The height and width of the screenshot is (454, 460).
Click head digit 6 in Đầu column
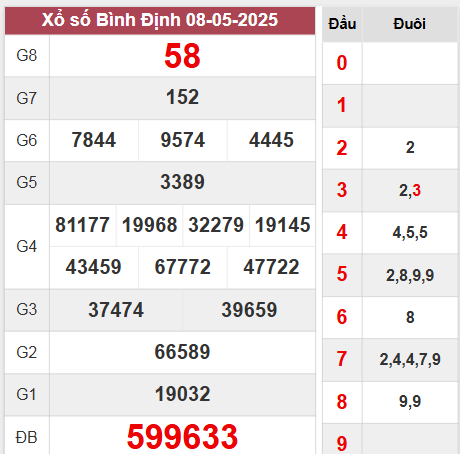click(342, 317)
